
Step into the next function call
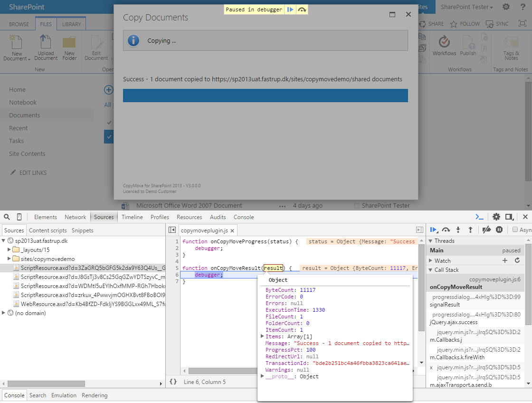point(457,230)
